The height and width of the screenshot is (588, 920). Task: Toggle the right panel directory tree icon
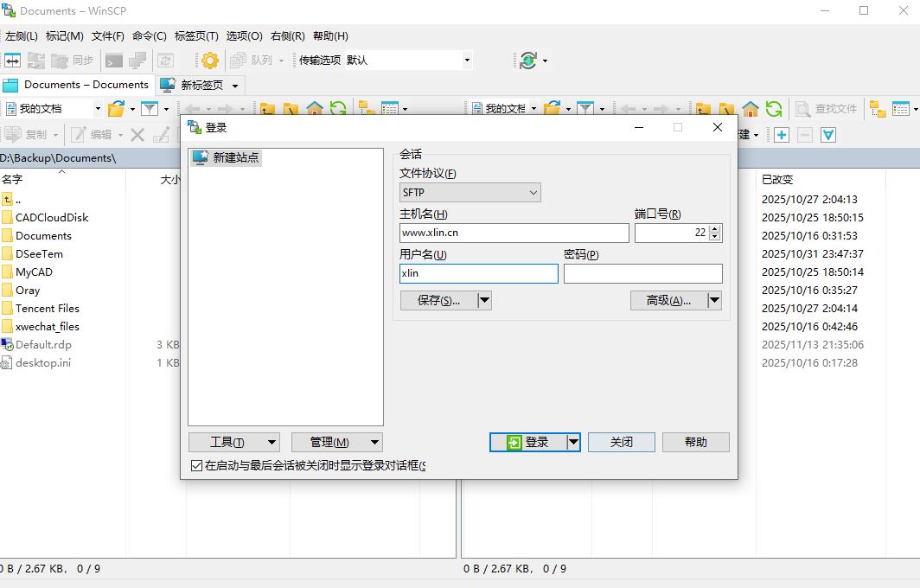click(x=878, y=109)
